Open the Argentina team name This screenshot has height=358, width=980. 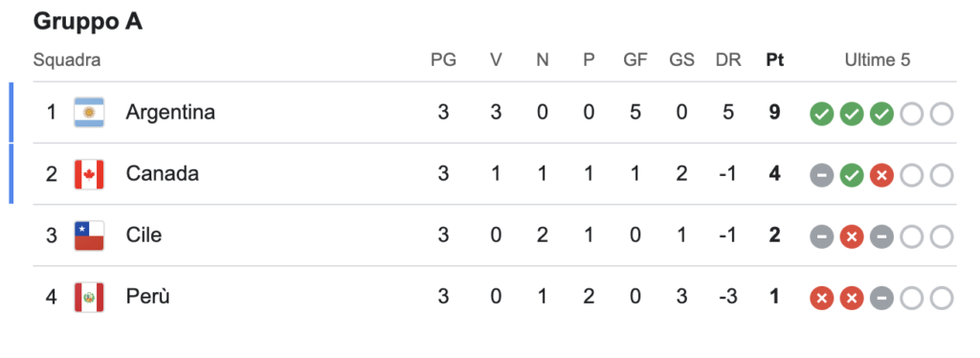click(x=170, y=112)
